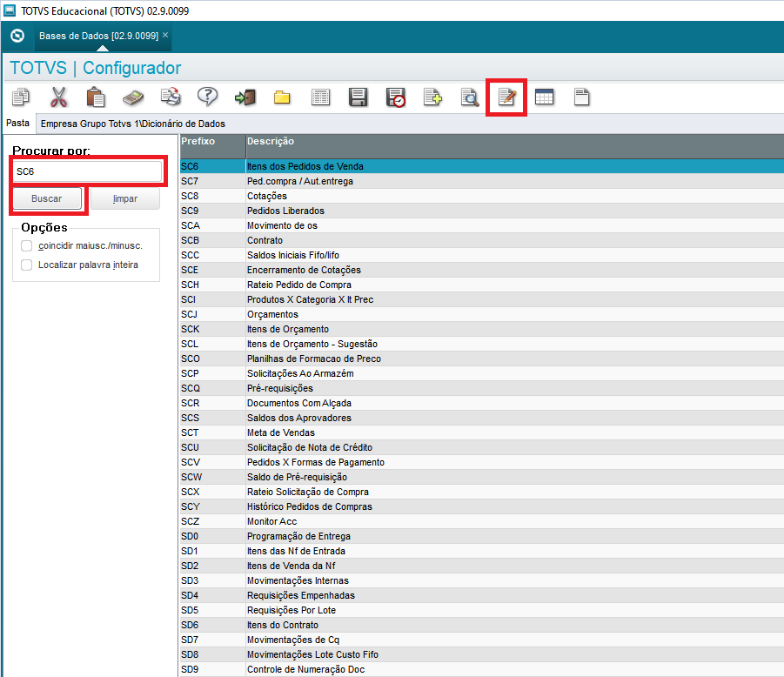Select the SC9 Pedidos Liberados row

(x=482, y=211)
